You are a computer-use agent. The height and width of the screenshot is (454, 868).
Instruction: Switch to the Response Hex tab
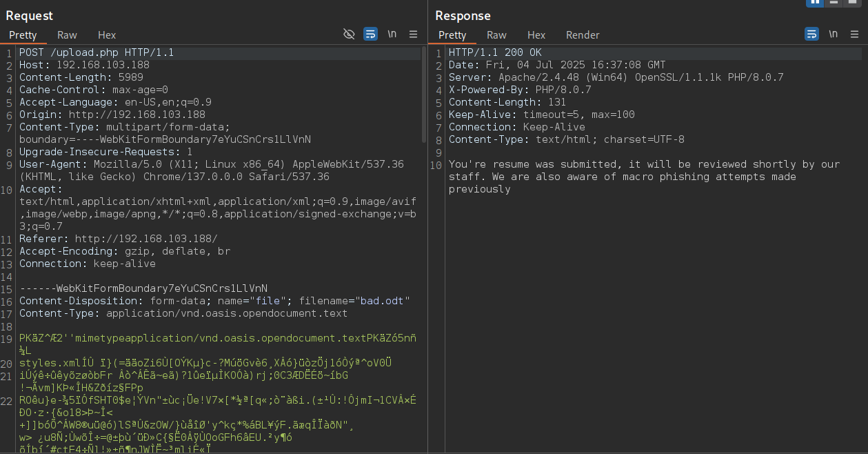[x=536, y=34]
